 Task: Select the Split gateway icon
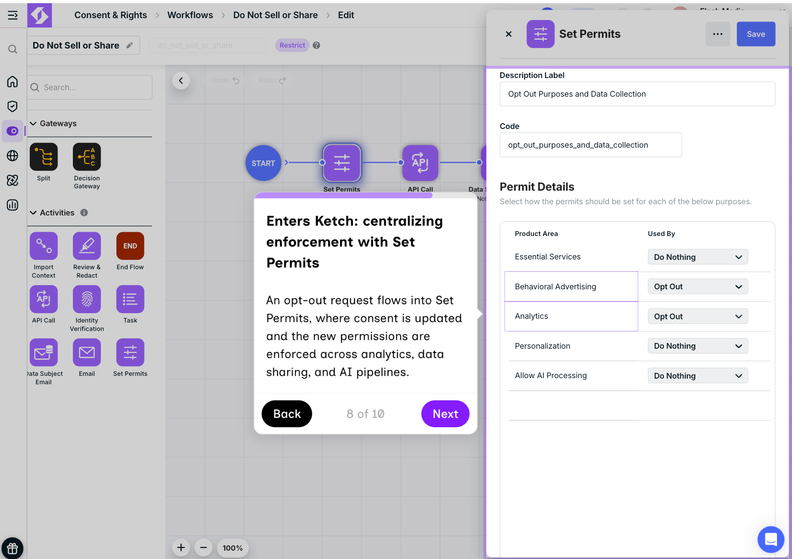pyautogui.click(x=43, y=157)
